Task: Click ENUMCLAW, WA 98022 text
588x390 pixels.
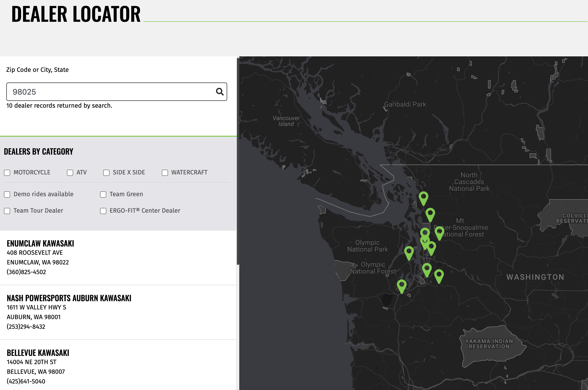Action: pos(38,262)
